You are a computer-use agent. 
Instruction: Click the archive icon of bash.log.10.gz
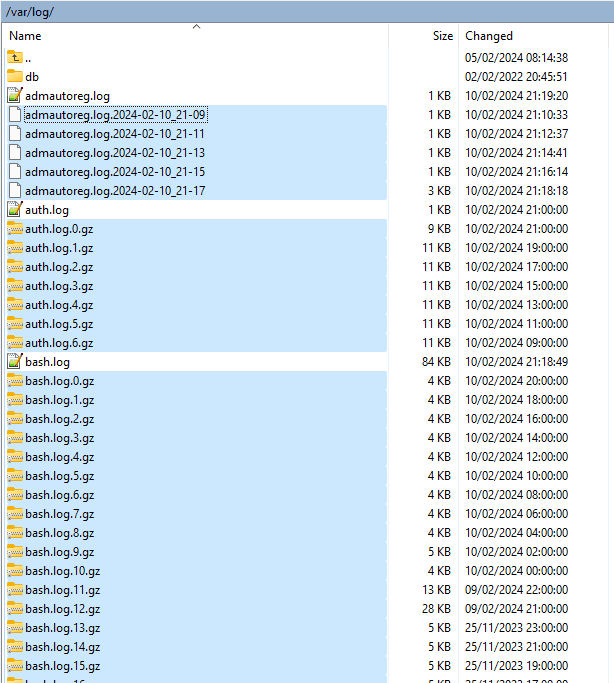tap(14, 571)
